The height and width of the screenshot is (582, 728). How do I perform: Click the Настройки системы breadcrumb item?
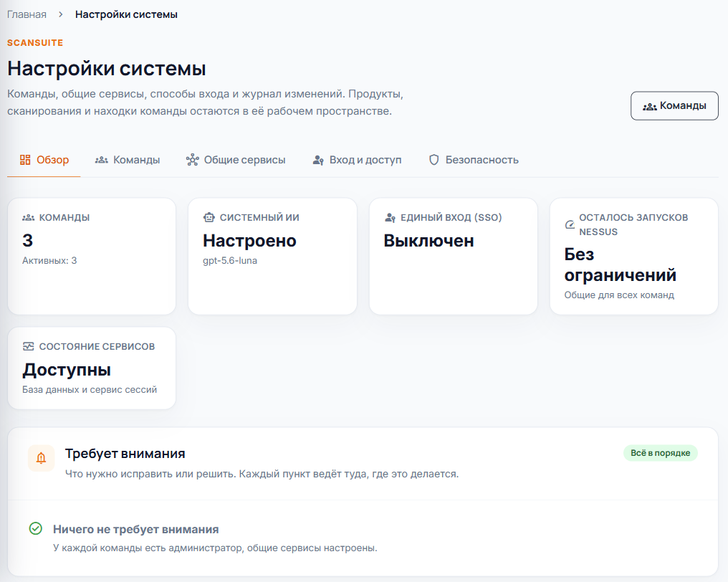tap(126, 14)
